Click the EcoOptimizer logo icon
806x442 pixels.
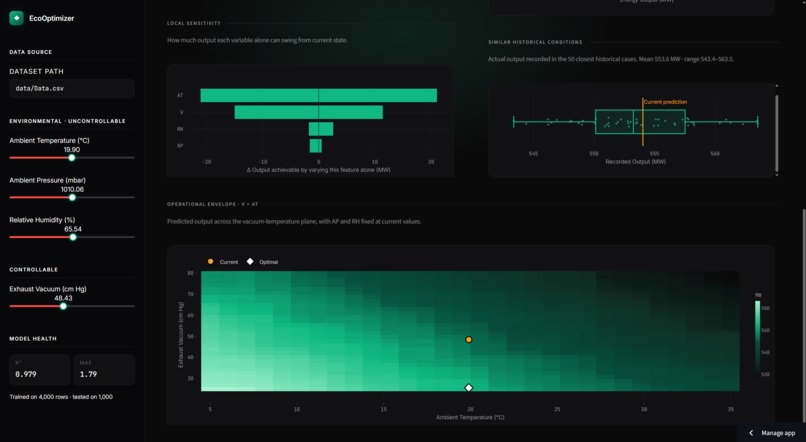[x=16, y=18]
